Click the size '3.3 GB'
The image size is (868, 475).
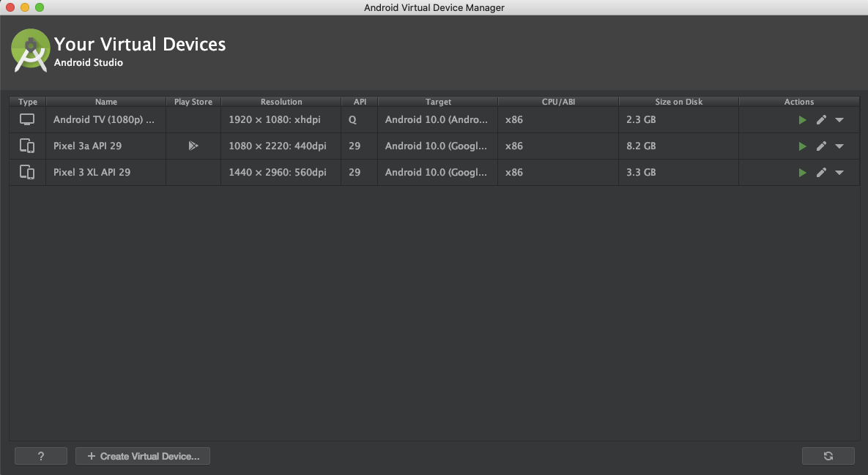click(x=641, y=172)
